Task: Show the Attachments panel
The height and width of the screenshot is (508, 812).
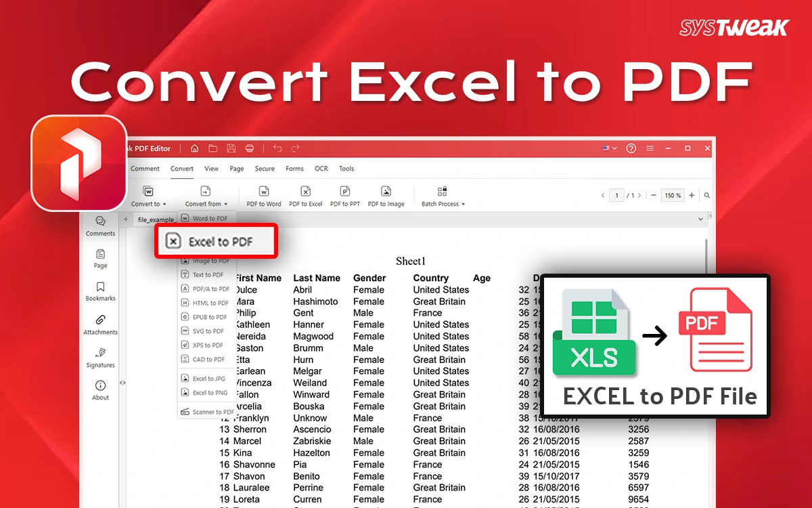Action: pyautogui.click(x=100, y=324)
